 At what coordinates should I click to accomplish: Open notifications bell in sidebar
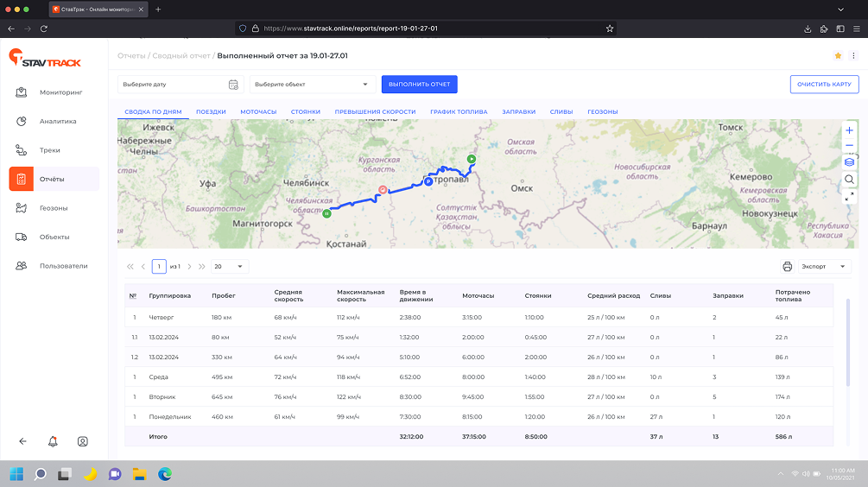click(x=53, y=441)
